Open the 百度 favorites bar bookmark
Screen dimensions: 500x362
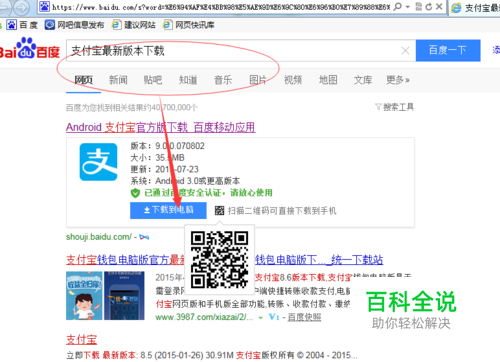point(22,25)
